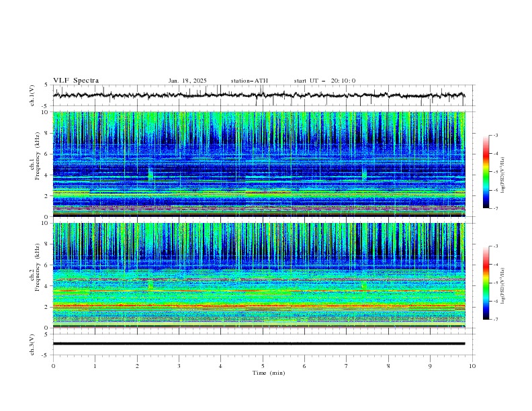Click the "station=ATH" header label
532x411 pixels.
(x=249, y=81)
